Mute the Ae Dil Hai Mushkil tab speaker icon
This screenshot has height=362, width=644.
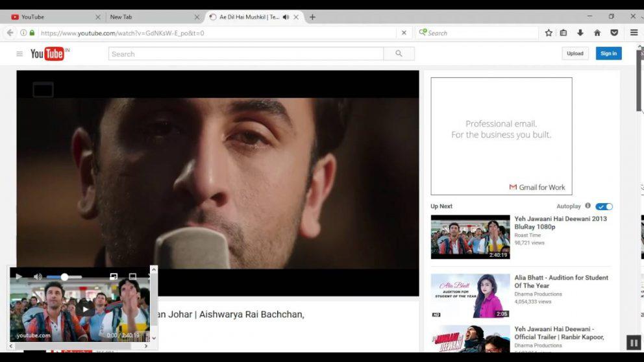tap(286, 17)
